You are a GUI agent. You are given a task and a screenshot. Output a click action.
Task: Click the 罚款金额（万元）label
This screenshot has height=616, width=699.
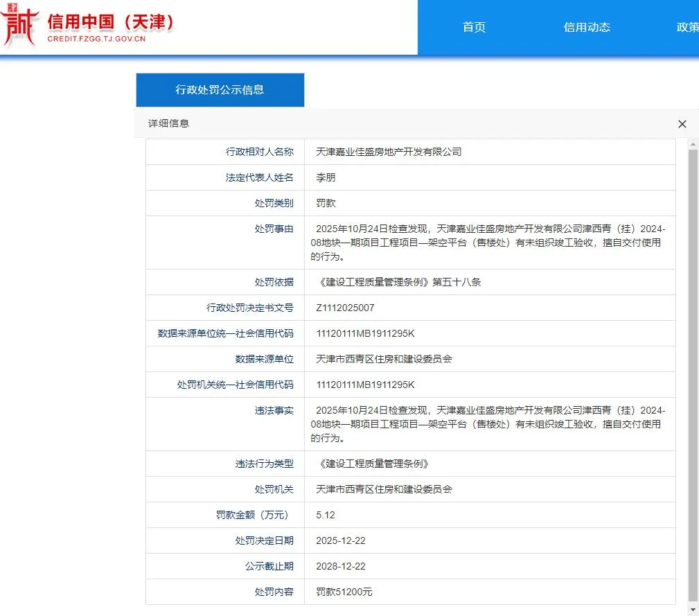254,515
